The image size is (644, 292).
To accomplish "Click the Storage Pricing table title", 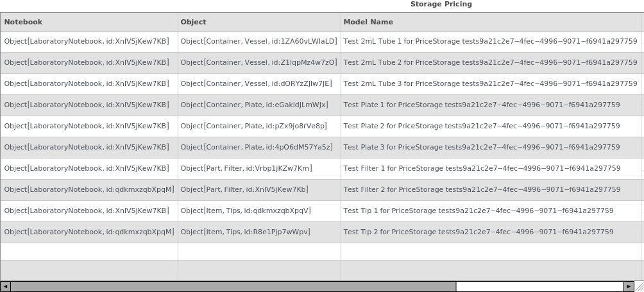I will (441, 4).
